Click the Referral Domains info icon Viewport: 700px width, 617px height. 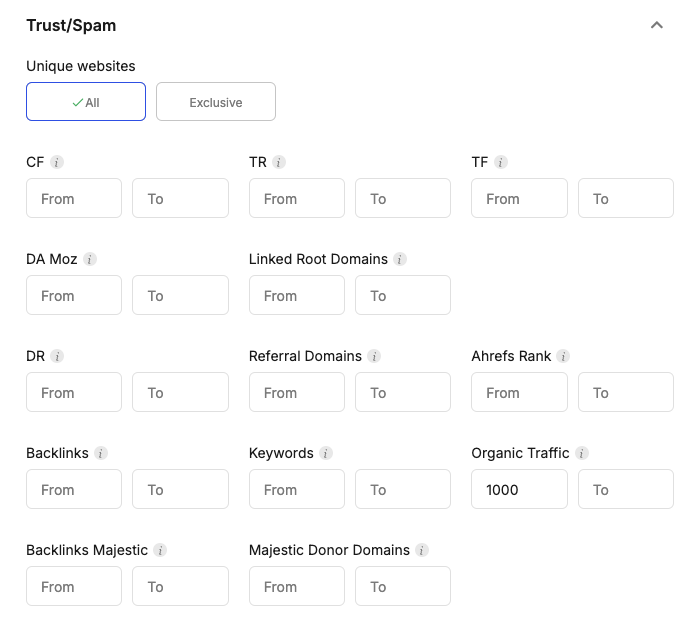tap(374, 356)
